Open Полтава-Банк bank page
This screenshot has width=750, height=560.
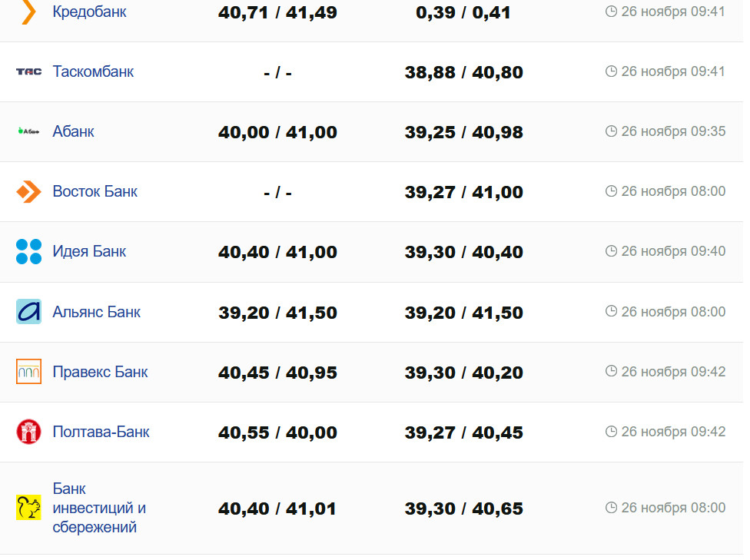coord(101,432)
